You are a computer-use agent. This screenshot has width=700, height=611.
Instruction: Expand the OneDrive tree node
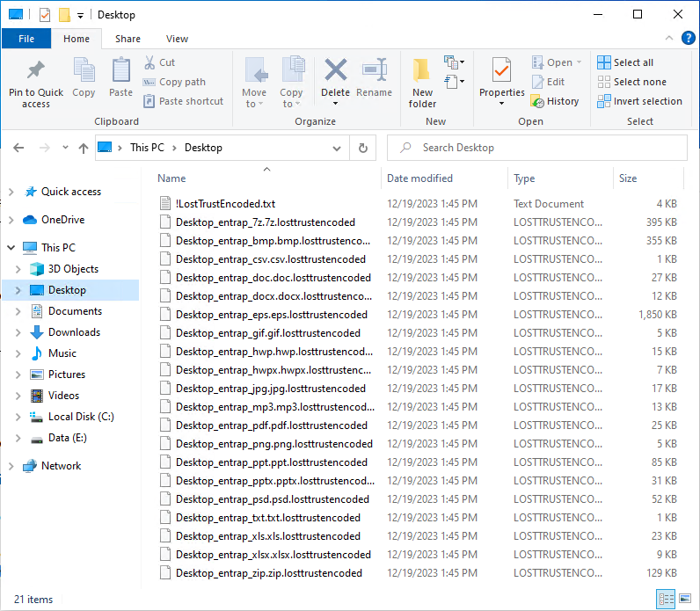[x=11, y=220]
